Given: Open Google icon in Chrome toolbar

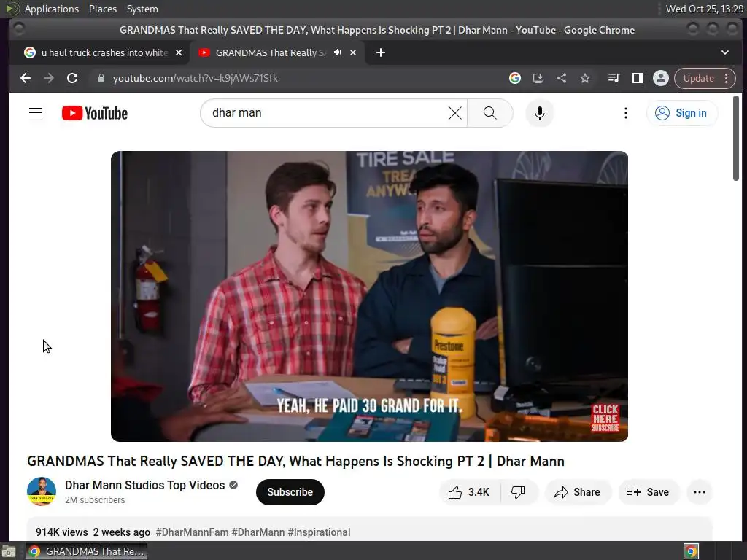Looking at the screenshot, I should point(515,78).
